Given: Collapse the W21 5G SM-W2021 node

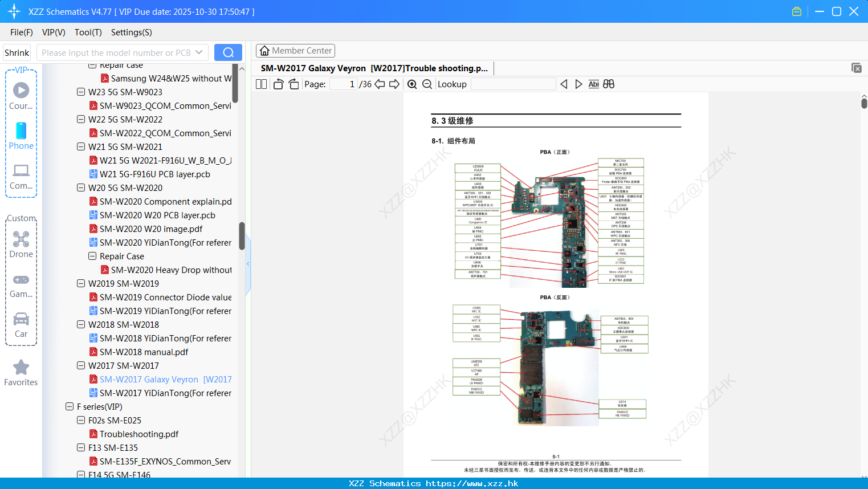Looking at the screenshot, I should 81,146.
